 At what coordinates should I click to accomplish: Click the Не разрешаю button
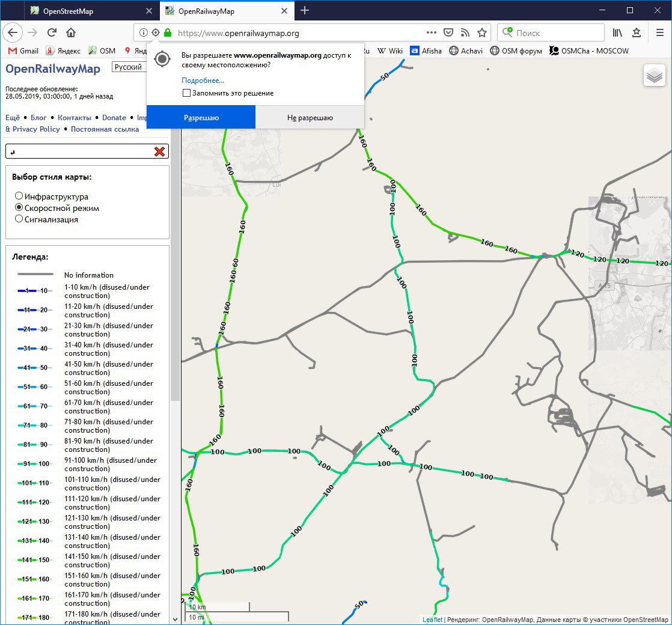click(310, 117)
